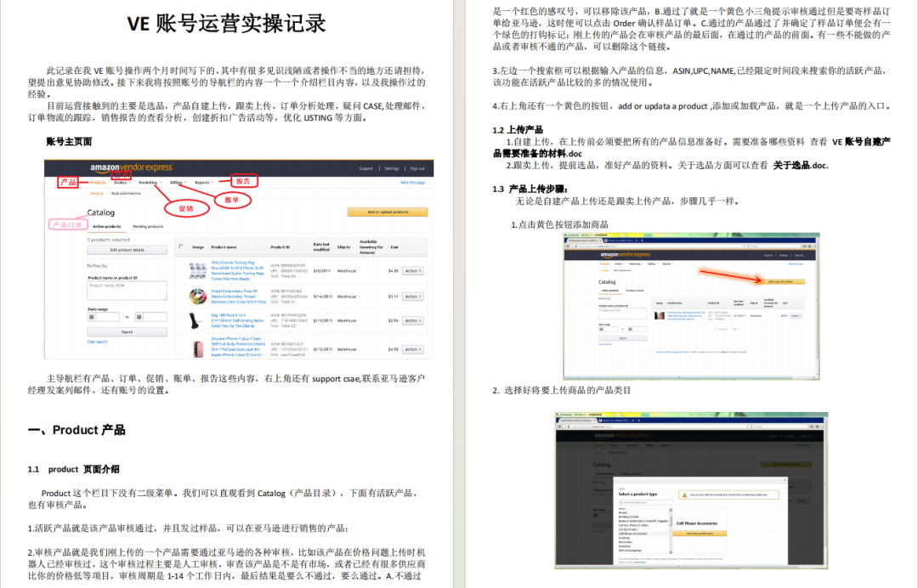Open the pink iPhone 7 case thumbnail

tap(198, 348)
